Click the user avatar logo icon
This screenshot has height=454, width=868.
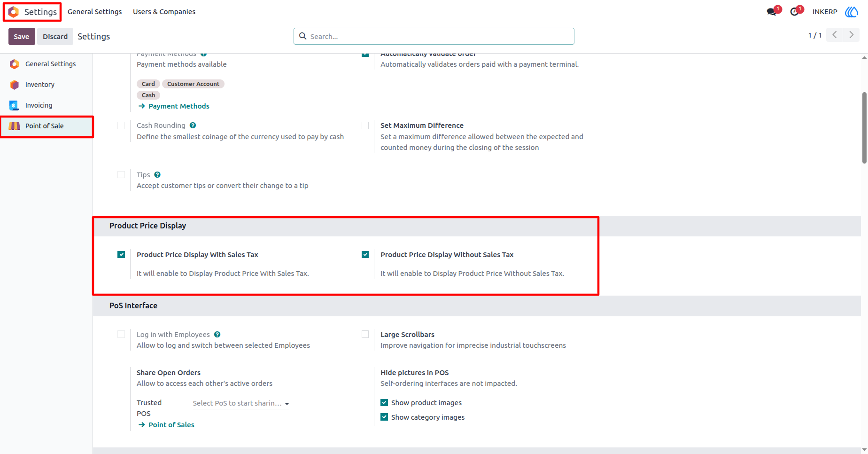point(852,12)
